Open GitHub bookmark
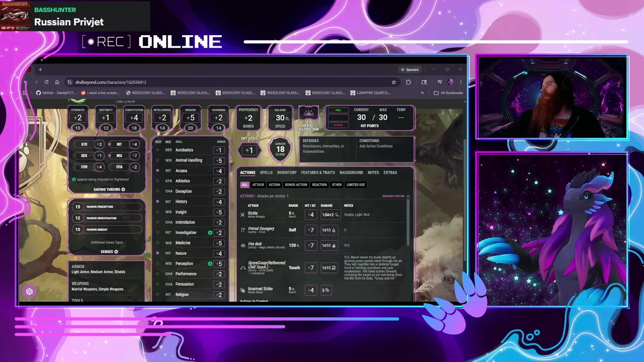The width and height of the screenshot is (644, 362). (x=55, y=93)
